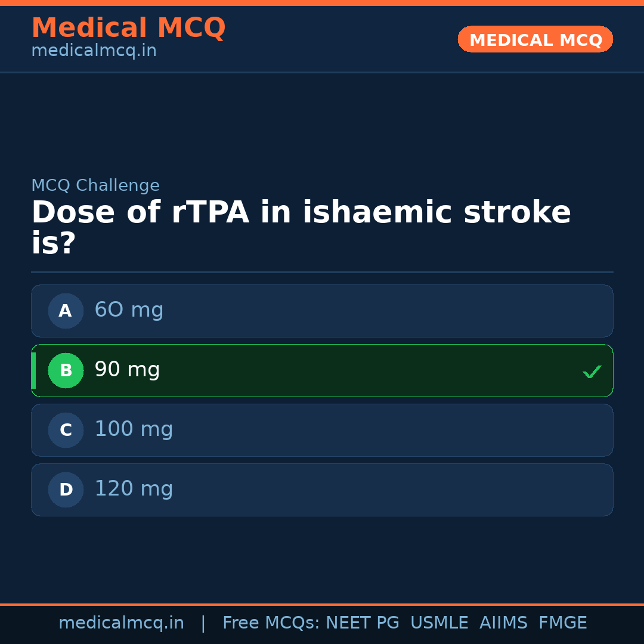Click the green letter B circle badge
Image resolution: width=644 pixels, height=644 pixels.
pos(66,370)
